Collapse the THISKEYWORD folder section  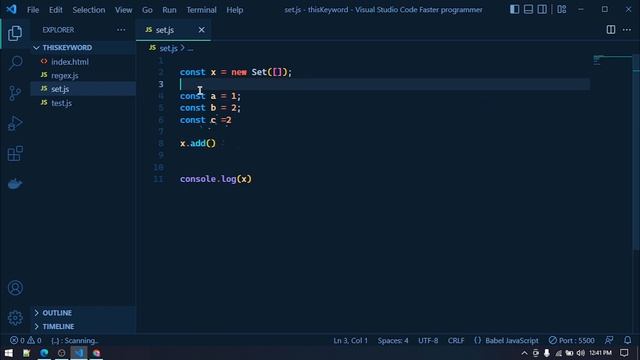coord(83,48)
